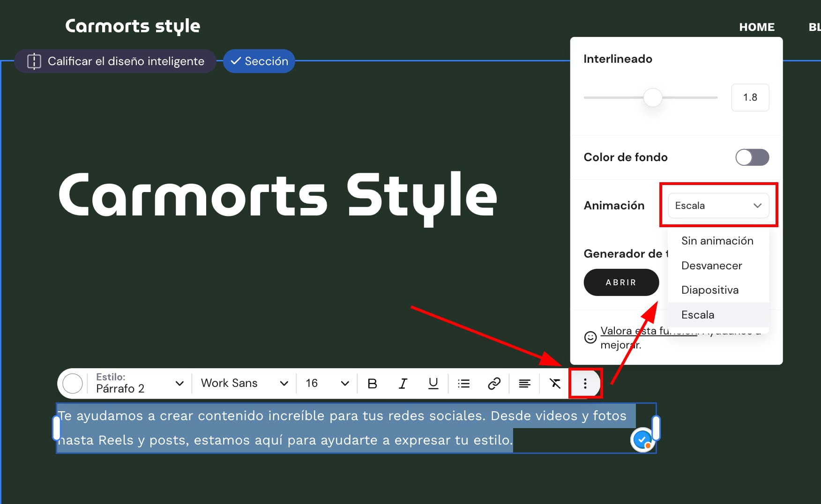Open text alignment options
The width and height of the screenshot is (821, 504).
pyautogui.click(x=524, y=384)
